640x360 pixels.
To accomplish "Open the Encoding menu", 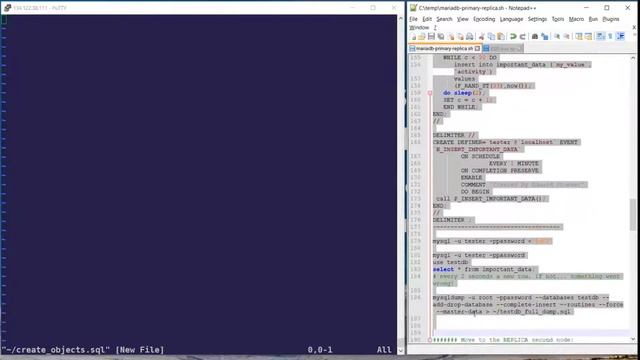I will tap(484, 19).
